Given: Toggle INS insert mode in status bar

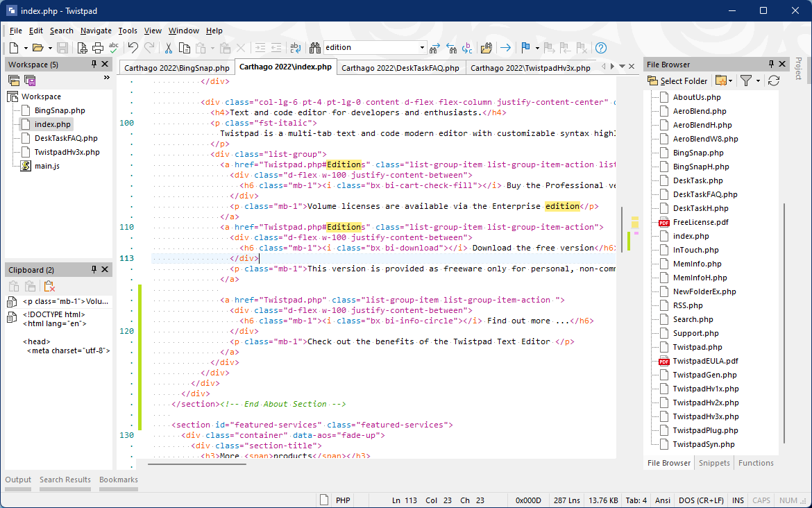Looking at the screenshot, I should (x=738, y=500).
